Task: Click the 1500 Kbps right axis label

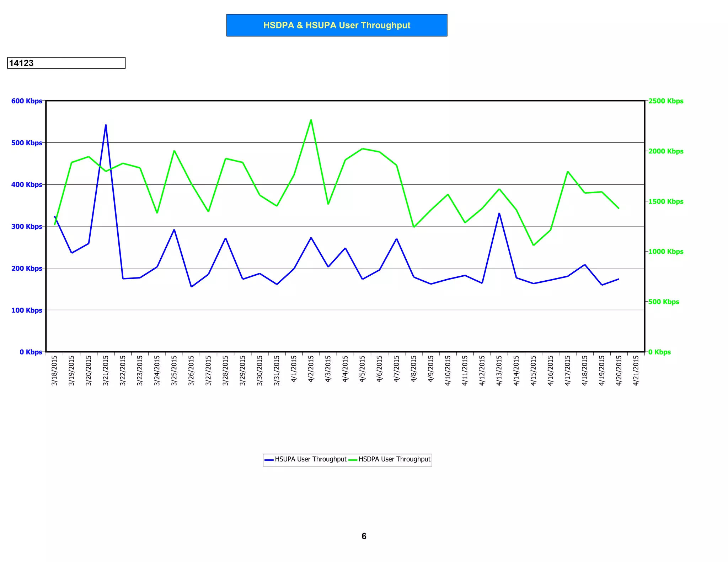Action: click(666, 201)
